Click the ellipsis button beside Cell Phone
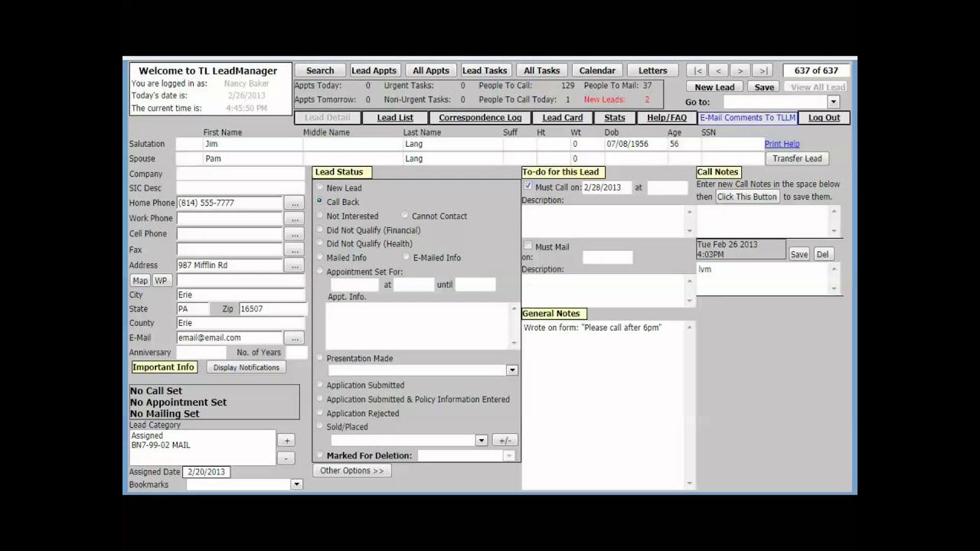Screen dimensions: 980x551 (x=295, y=234)
